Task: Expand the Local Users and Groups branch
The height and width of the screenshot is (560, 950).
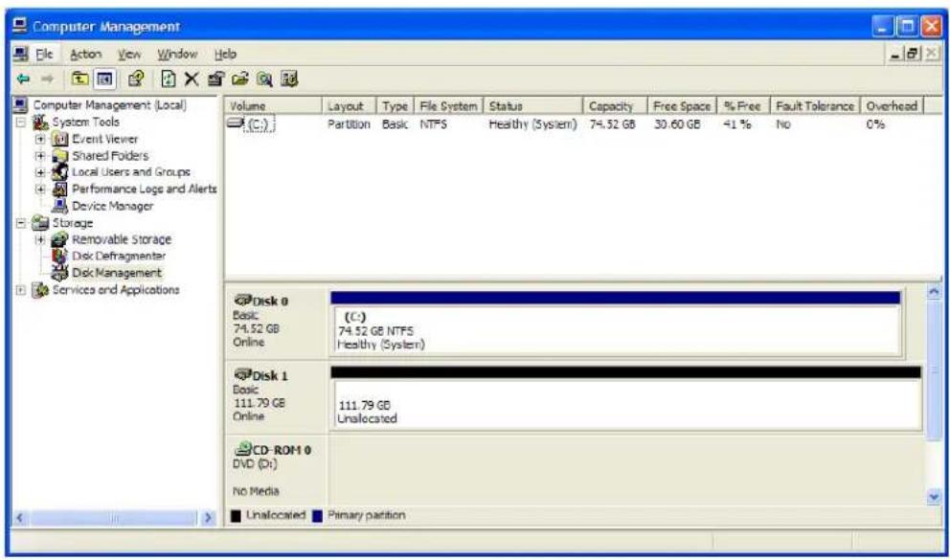Action: (x=40, y=172)
